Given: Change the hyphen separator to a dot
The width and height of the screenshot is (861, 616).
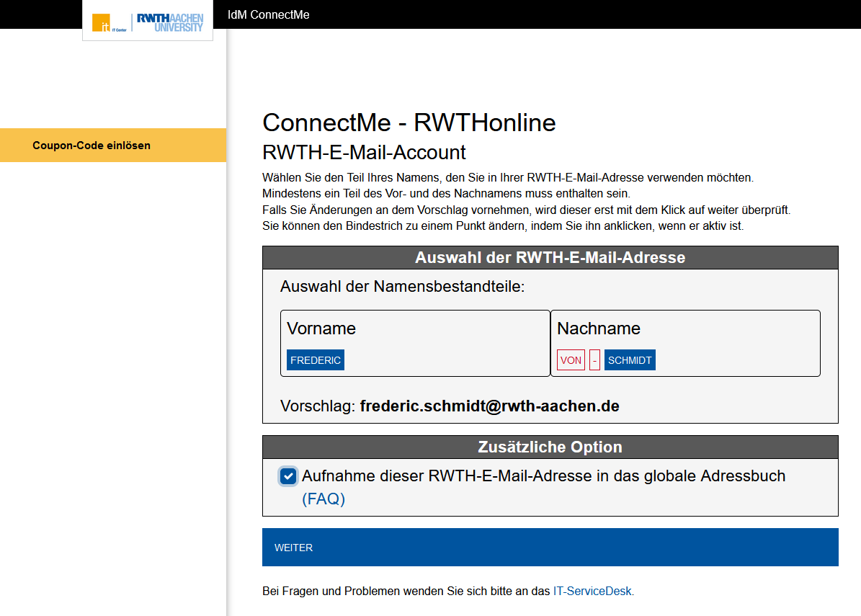Looking at the screenshot, I should [x=593, y=360].
